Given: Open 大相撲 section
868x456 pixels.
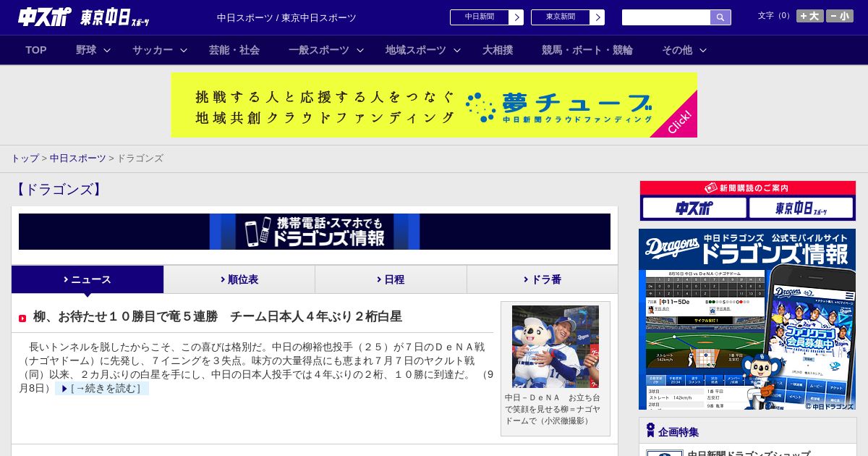Looking at the screenshot, I should click(x=498, y=50).
